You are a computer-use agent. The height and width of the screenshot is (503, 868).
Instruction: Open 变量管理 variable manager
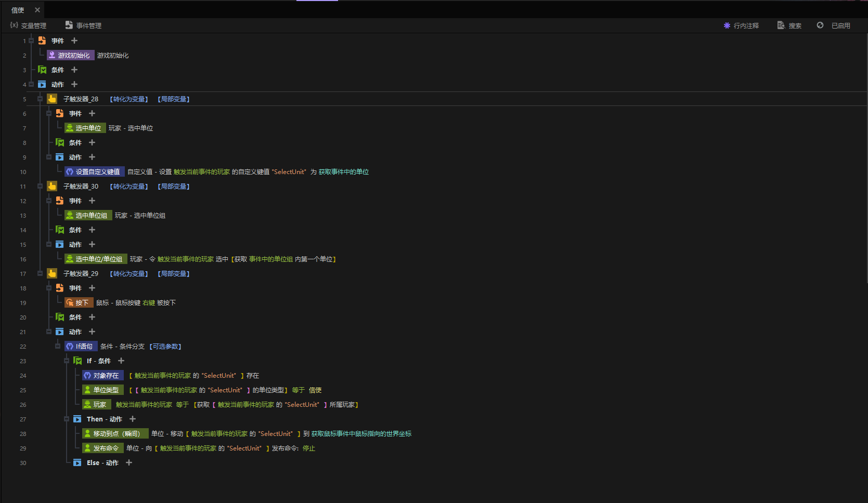click(x=28, y=25)
